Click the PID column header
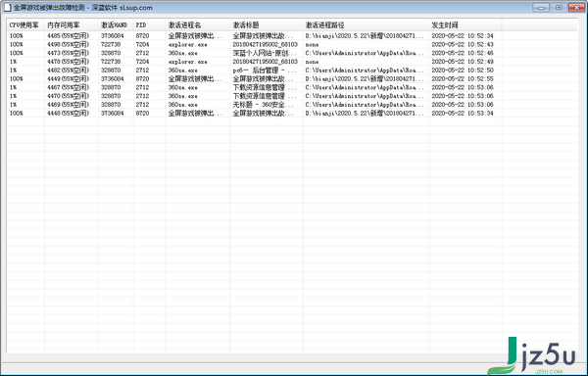Image resolution: width=588 pixels, height=376 pixels. point(149,25)
